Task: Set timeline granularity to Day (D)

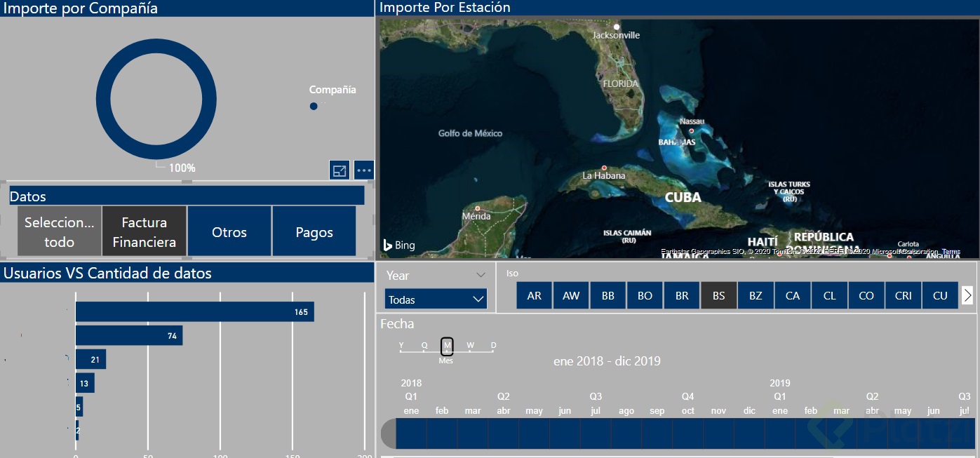Action: click(x=493, y=346)
